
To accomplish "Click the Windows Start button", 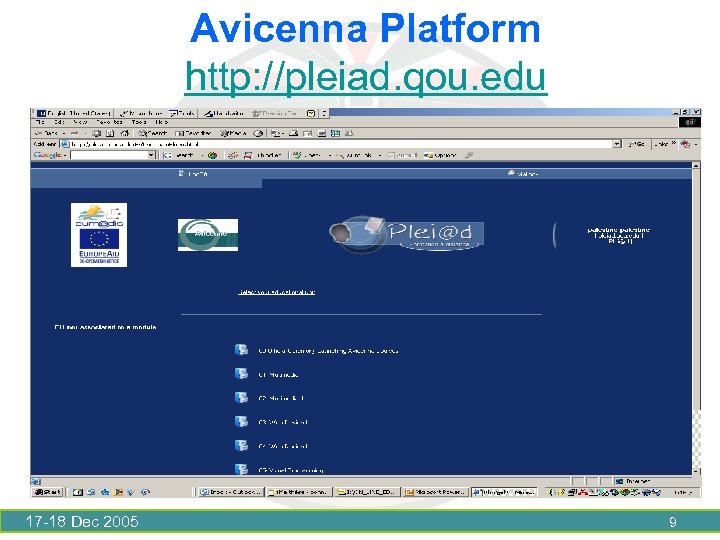I will click(x=48, y=492).
